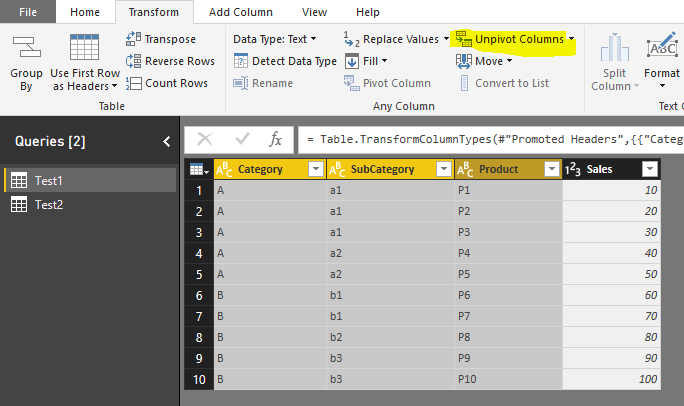This screenshot has width=684, height=406.
Task: Click the Group By icon
Action: pyautogui.click(x=27, y=47)
